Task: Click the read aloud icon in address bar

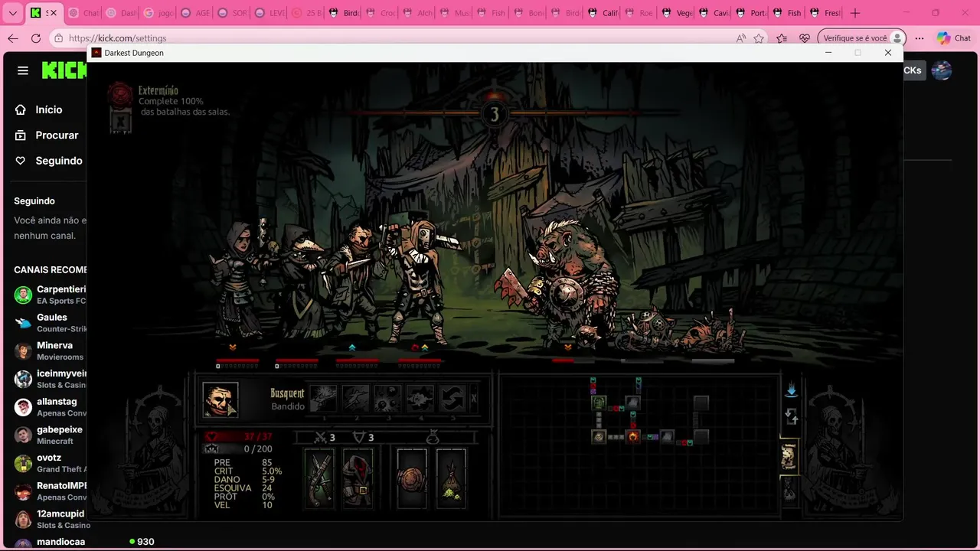Action: tap(740, 38)
